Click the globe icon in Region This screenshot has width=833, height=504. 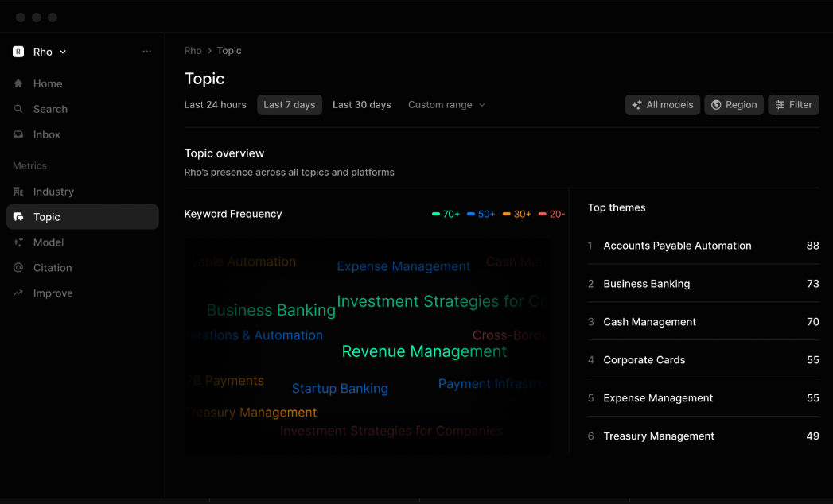coord(716,105)
